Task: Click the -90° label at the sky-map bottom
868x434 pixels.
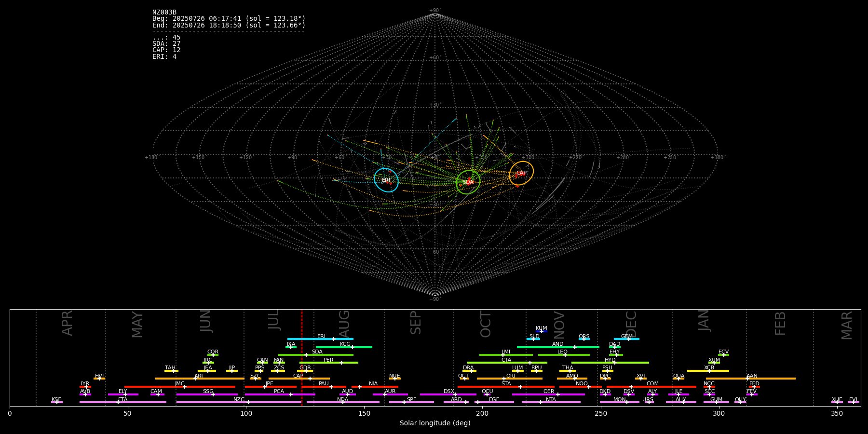Action: [435, 299]
